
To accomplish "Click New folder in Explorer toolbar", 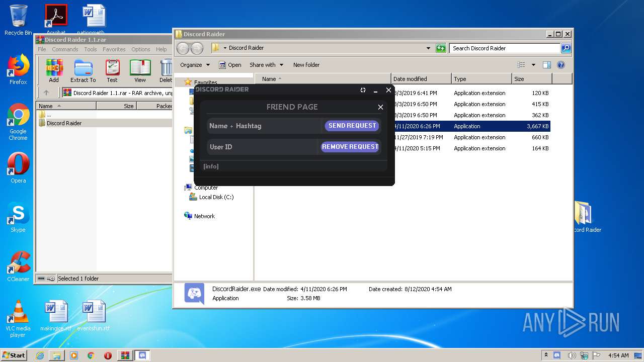I will pyautogui.click(x=306, y=65).
